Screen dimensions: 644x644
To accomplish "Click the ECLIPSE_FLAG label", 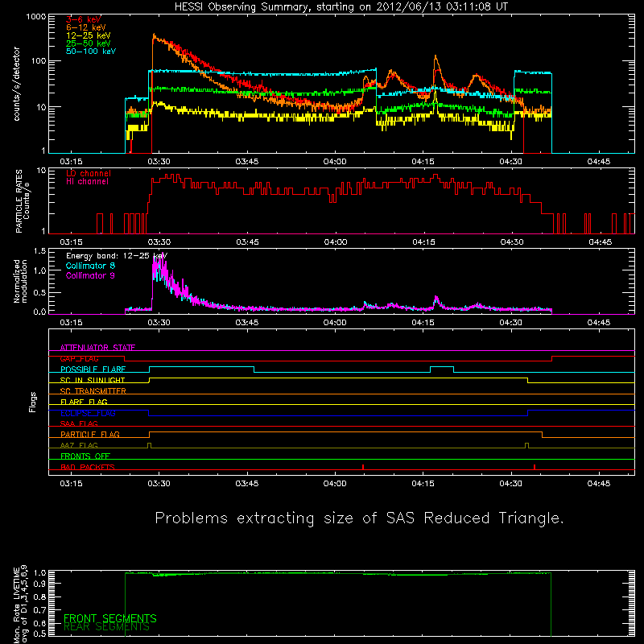I will point(88,413).
